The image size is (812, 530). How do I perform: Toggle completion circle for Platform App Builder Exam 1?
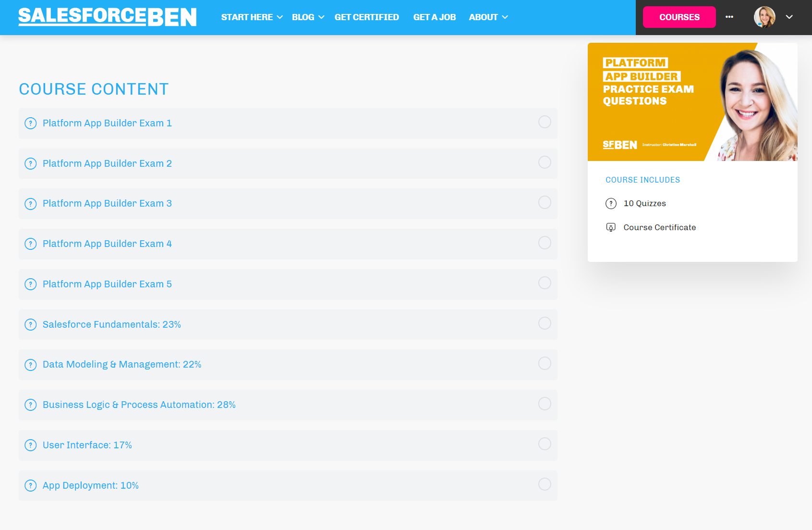[545, 122]
